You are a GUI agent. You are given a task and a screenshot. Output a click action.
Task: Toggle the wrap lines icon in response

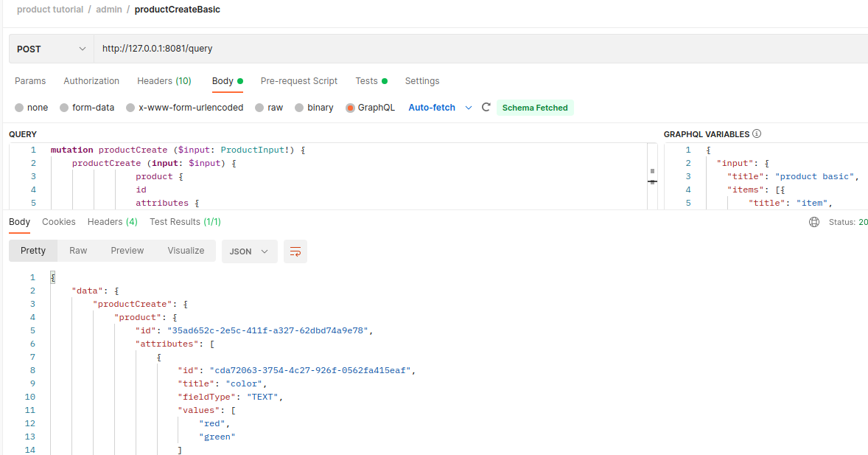(295, 251)
